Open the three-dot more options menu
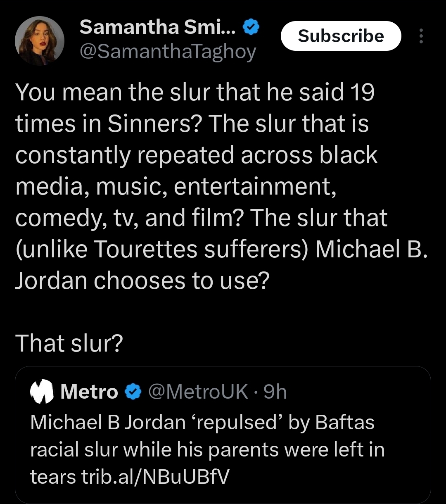This screenshot has height=504, width=446. [421, 36]
